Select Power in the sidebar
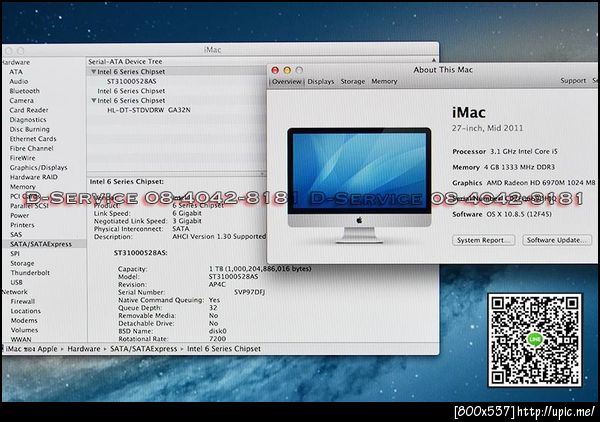600x422 pixels. coord(20,215)
